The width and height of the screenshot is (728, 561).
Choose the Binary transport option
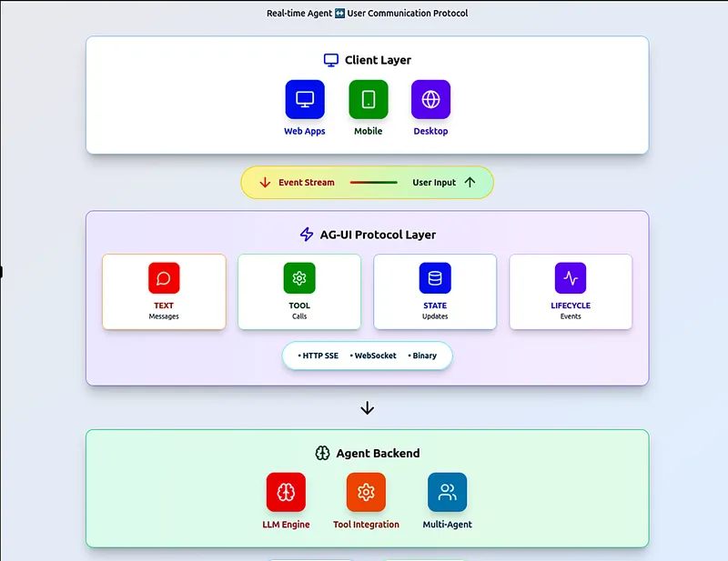pos(423,356)
